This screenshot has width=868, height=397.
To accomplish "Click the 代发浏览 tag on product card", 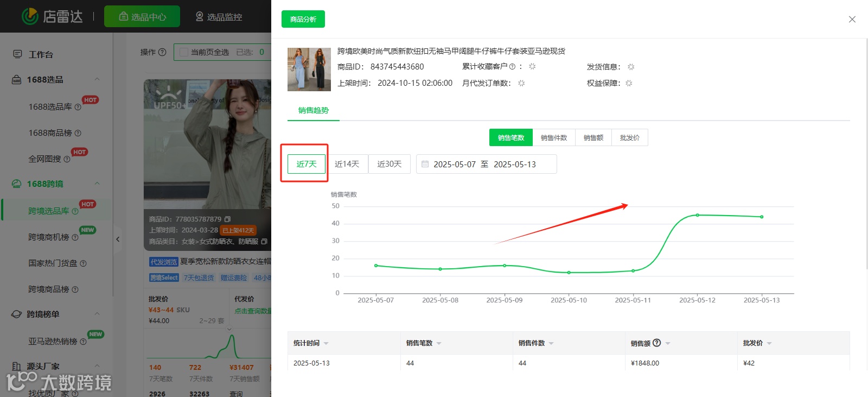I will pyautogui.click(x=163, y=262).
